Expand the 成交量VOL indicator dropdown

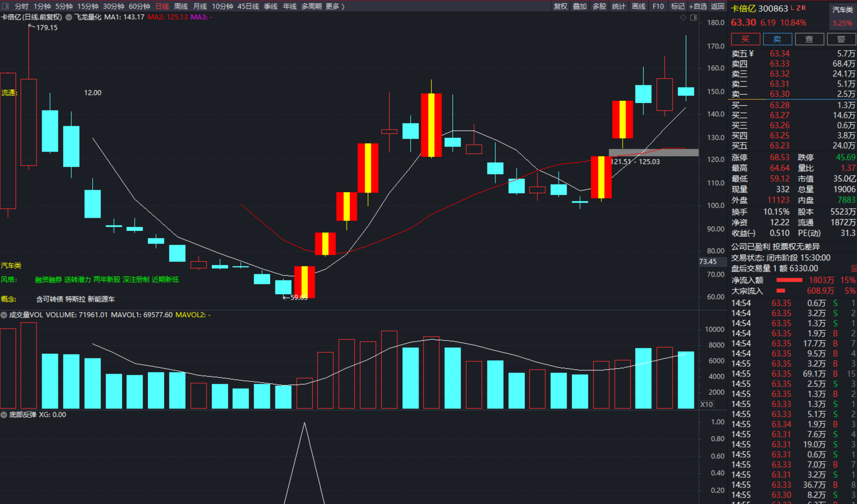4,315
